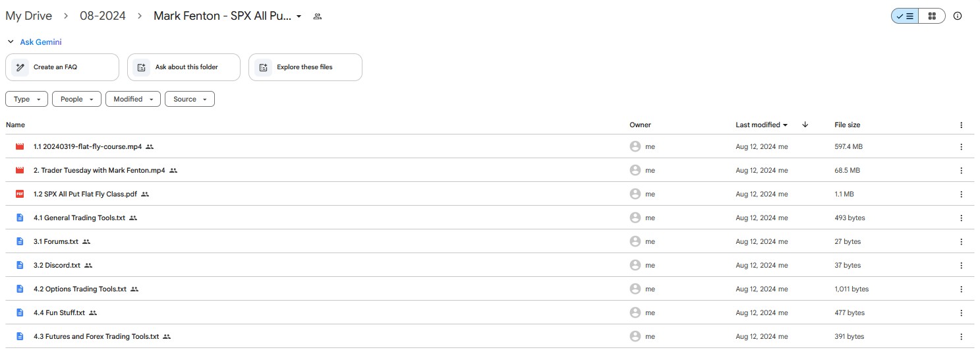Click the PDF icon of SPX All Put Flat Fly Class
980x356 pixels.
pyautogui.click(x=20, y=194)
